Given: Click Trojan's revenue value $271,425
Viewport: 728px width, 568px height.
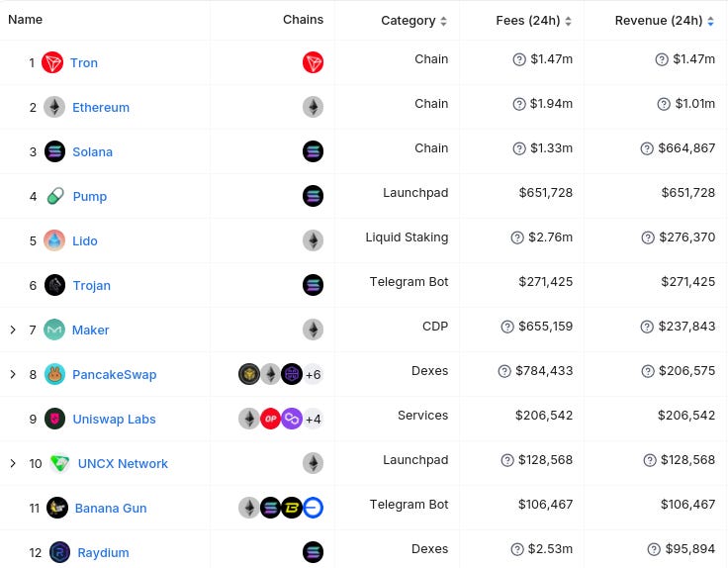Looking at the screenshot, I should [x=688, y=282].
